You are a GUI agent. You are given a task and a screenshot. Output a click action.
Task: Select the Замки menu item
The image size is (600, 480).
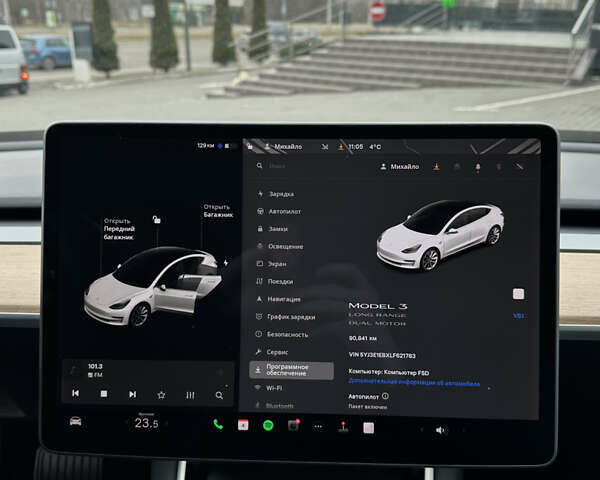click(x=272, y=229)
